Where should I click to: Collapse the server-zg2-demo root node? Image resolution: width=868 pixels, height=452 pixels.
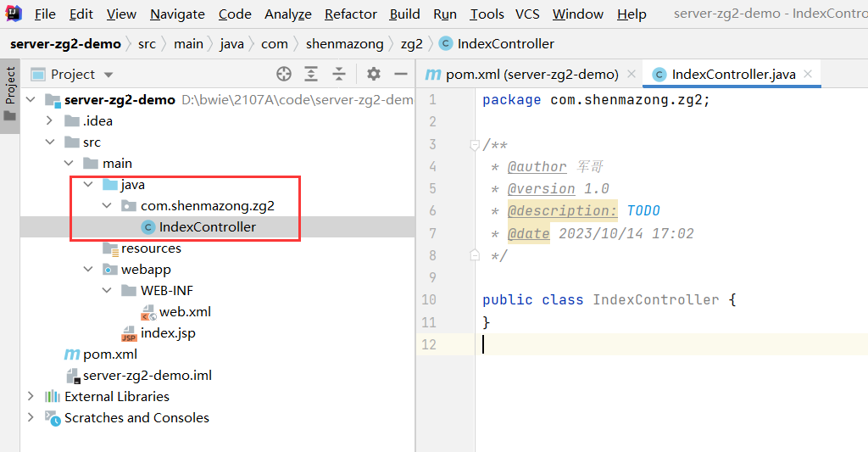[x=31, y=100]
